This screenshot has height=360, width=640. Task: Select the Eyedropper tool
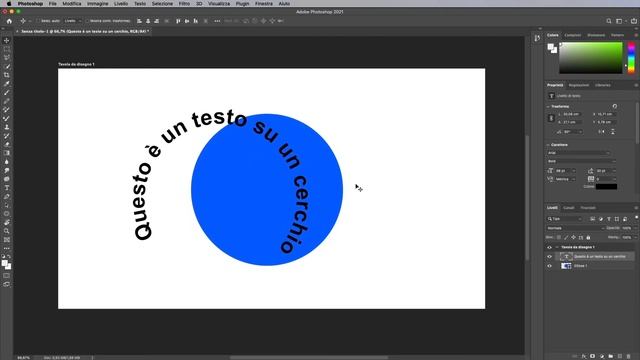point(7,84)
